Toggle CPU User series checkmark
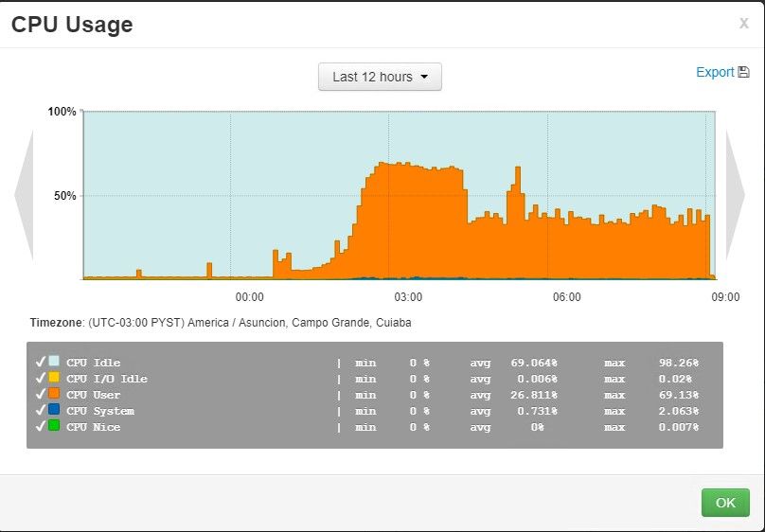Image resolution: width=765 pixels, height=532 pixels. point(41,394)
